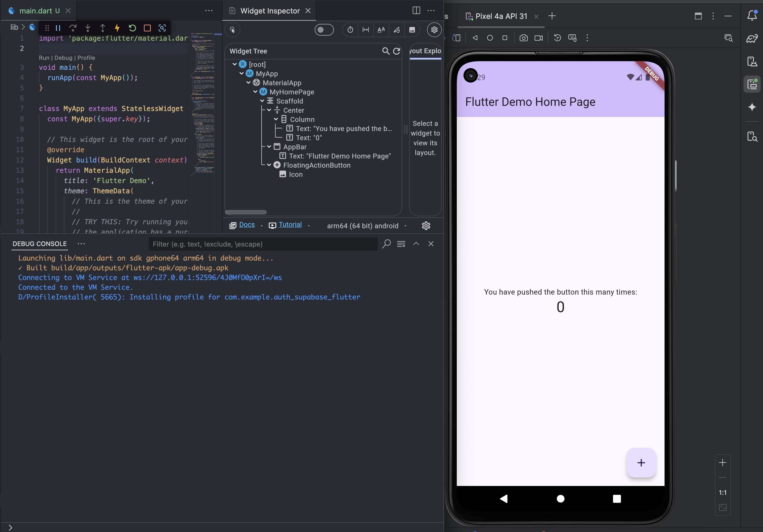
Task: Collapse the MyApp tree node
Action: coord(242,74)
